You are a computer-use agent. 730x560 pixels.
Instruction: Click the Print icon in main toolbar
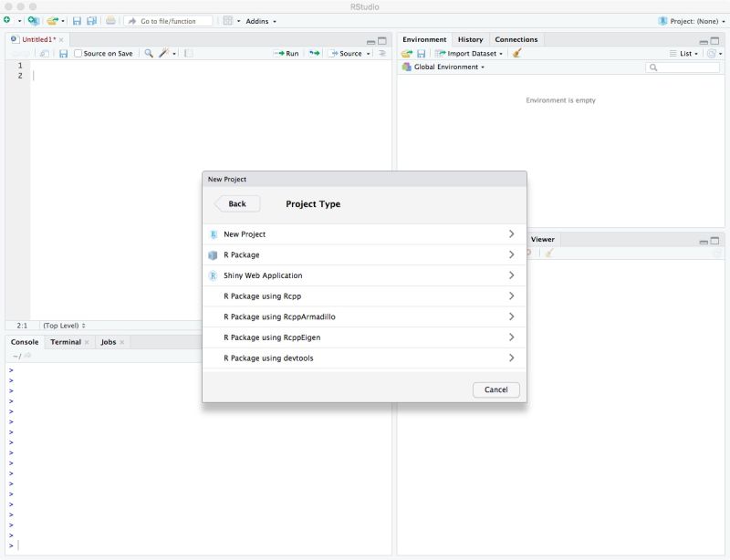[110, 21]
